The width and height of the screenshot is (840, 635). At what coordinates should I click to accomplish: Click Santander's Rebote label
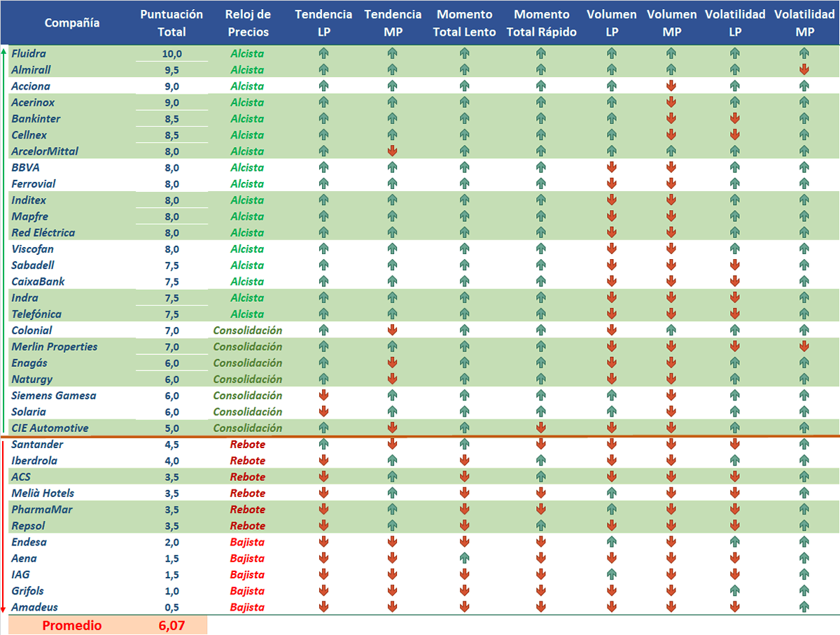pyautogui.click(x=248, y=444)
